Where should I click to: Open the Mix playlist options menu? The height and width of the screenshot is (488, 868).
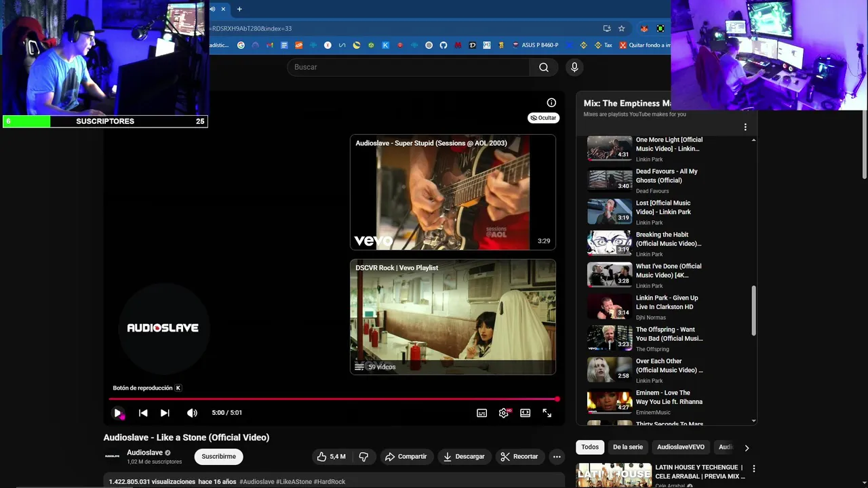745,127
